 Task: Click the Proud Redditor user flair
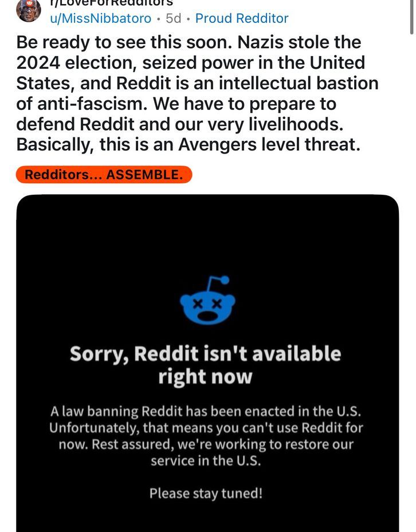click(242, 18)
